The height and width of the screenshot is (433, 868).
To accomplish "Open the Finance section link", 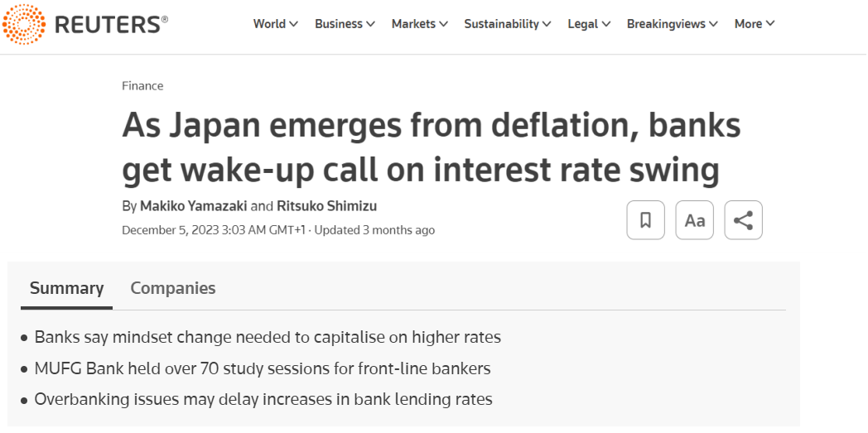I will point(142,86).
